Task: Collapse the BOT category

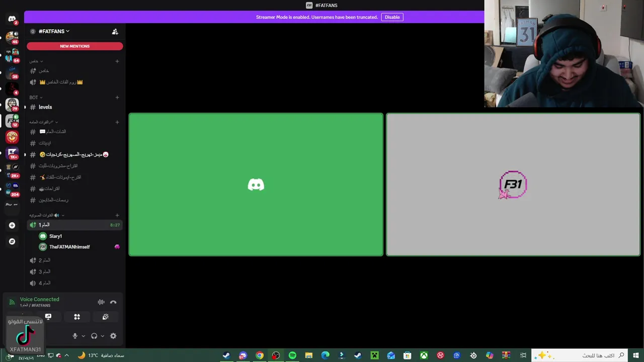Action: [36, 98]
